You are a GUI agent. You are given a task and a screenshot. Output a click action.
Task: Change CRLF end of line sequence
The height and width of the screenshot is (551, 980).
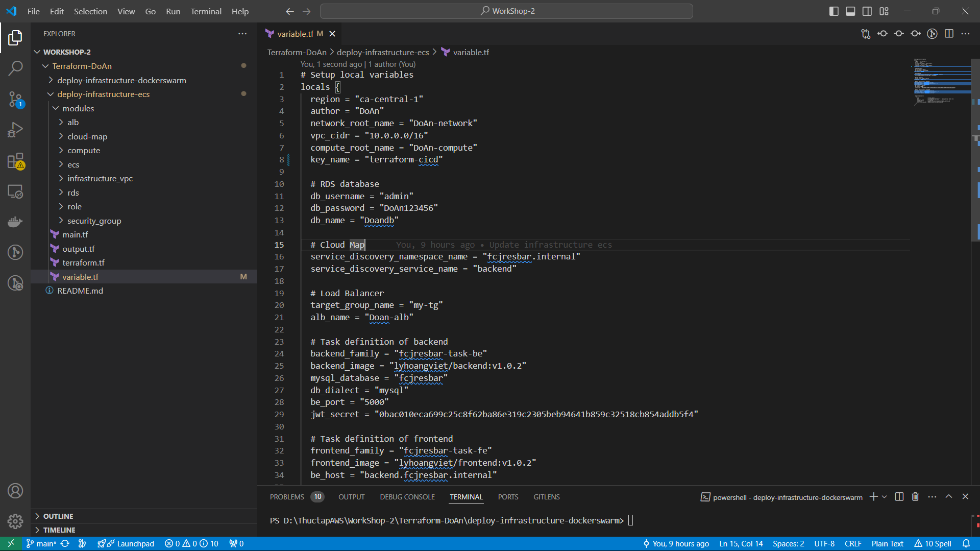click(853, 544)
